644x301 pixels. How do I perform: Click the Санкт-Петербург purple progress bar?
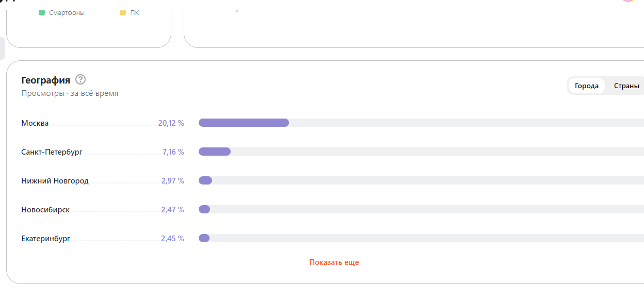click(x=215, y=152)
